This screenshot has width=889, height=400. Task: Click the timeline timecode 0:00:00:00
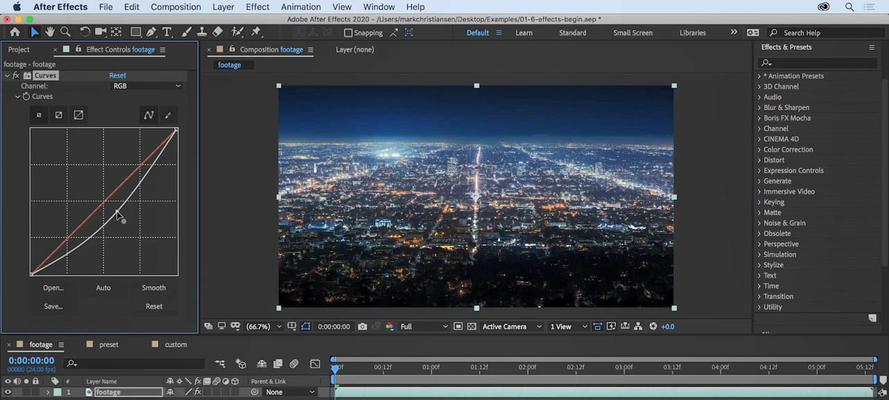tap(32, 361)
